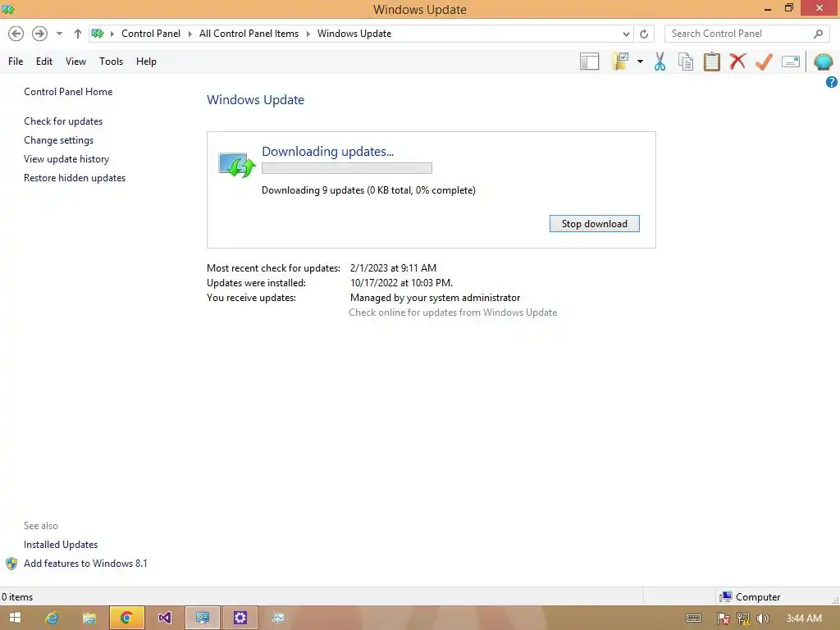Open the folder options dropdown arrow
The image size is (840, 630).
click(640, 62)
